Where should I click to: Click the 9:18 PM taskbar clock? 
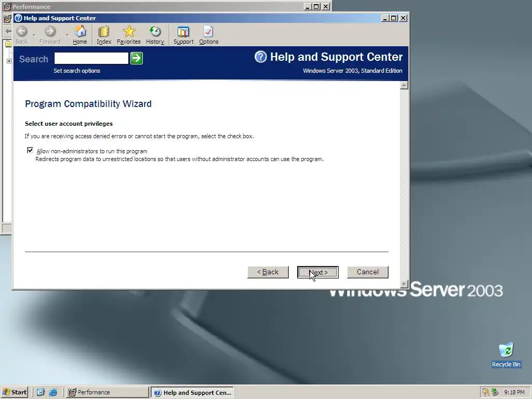tap(514, 392)
